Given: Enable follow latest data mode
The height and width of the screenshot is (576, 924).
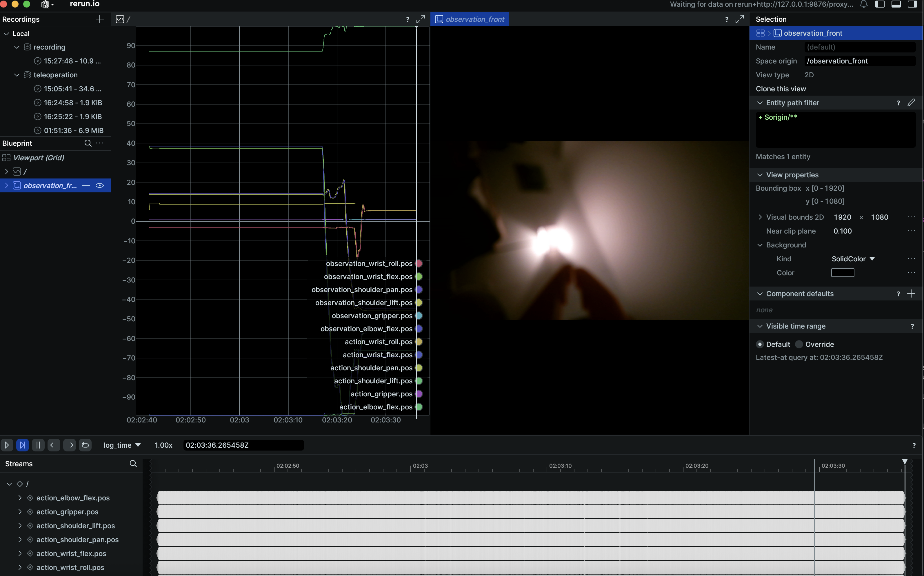Looking at the screenshot, I should [x=23, y=445].
